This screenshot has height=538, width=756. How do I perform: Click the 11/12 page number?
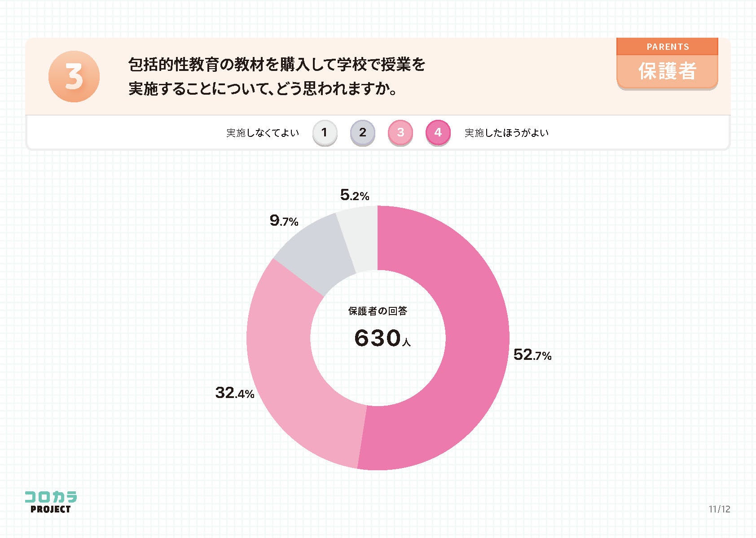point(719,509)
